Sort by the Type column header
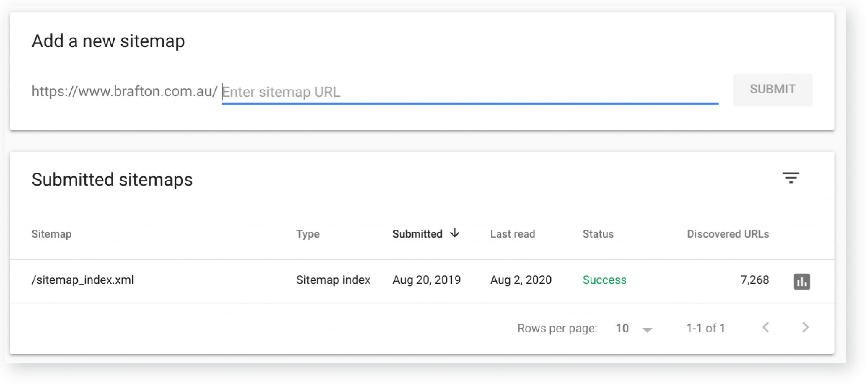Viewport: 868px width, 389px height. point(308,234)
